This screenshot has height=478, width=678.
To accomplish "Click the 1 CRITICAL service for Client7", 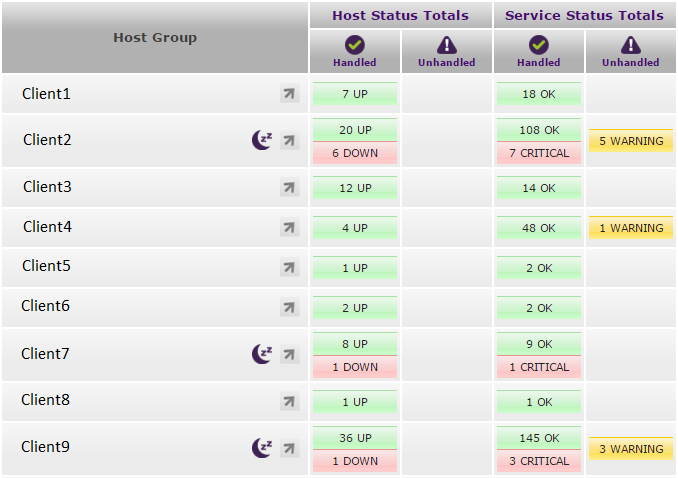I will [538, 367].
